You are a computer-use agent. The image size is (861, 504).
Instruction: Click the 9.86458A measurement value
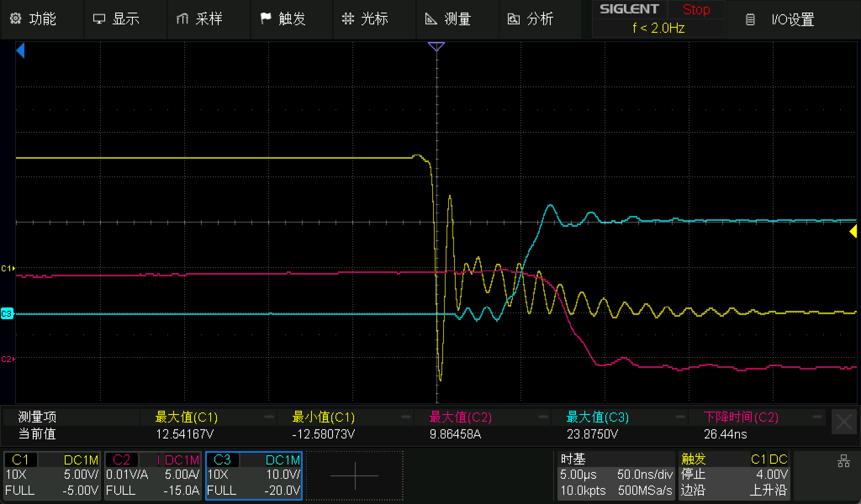pos(455,434)
